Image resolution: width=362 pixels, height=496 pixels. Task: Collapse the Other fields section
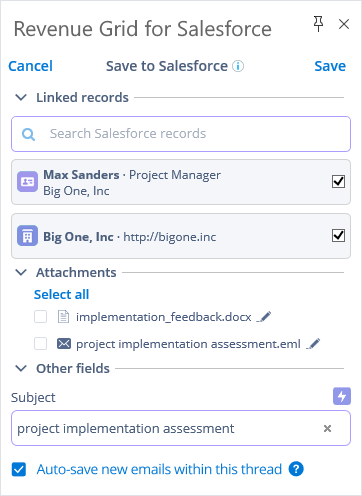21,369
